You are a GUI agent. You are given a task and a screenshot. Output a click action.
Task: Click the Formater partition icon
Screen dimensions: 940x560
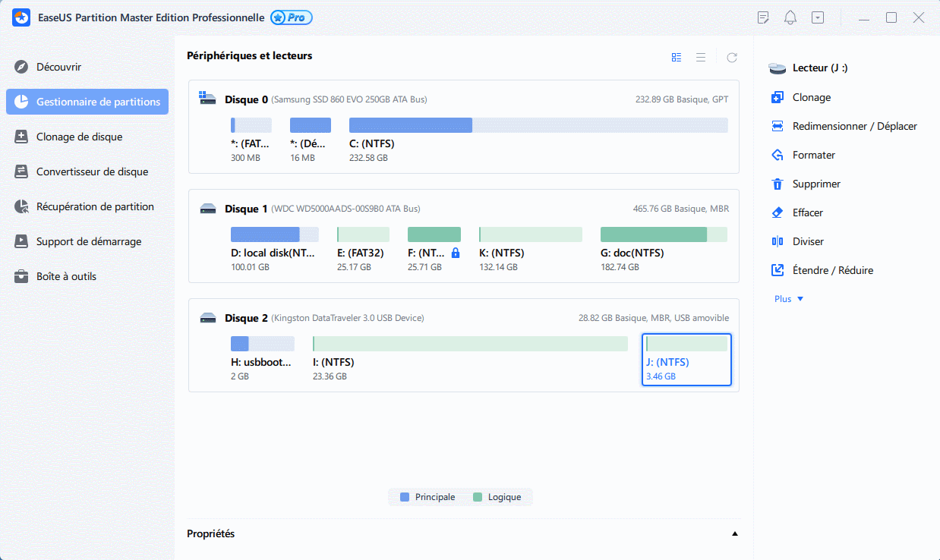point(777,155)
